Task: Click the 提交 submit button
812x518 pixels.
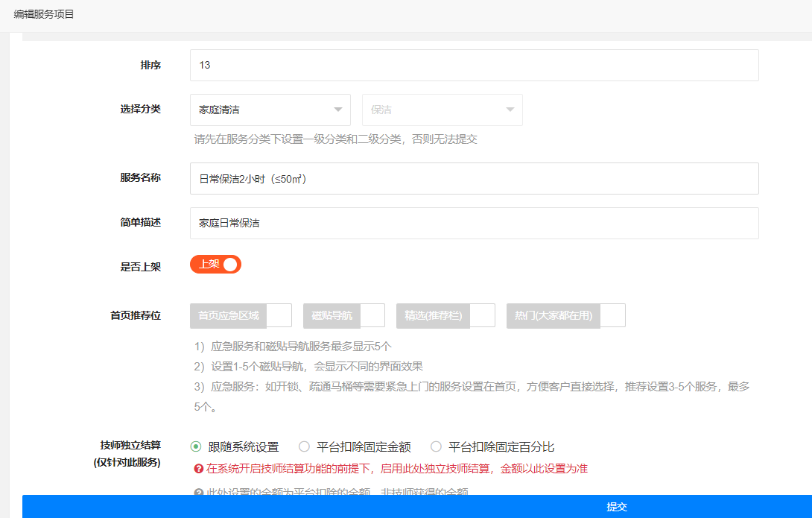Action: 618,506
